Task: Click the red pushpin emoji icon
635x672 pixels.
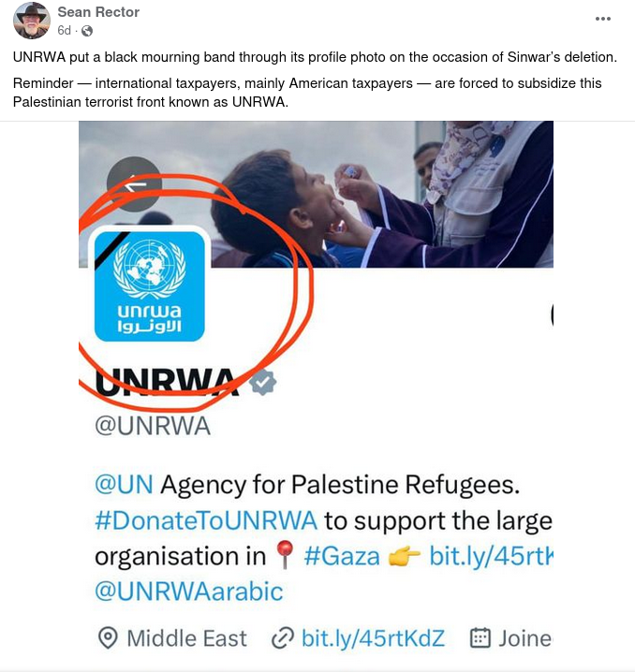Action: (285, 555)
